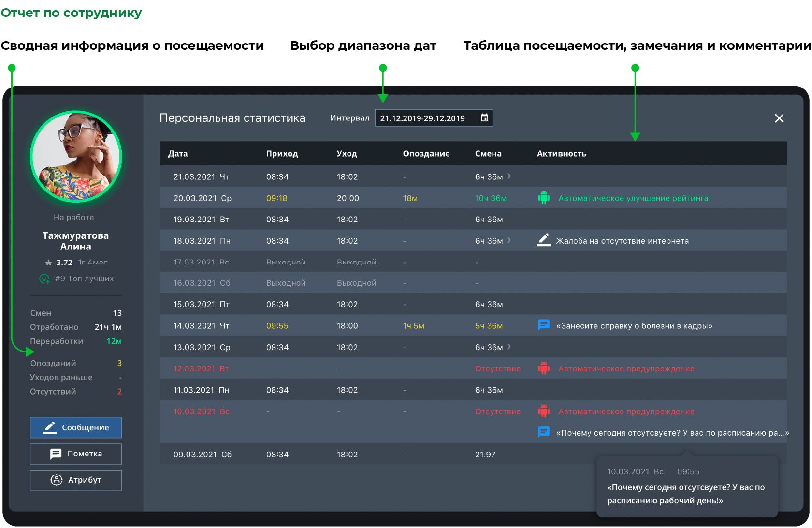Open employee profile photo of Тажмуратова Алина
Screen dimensions: 812x528
pos(76,157)
